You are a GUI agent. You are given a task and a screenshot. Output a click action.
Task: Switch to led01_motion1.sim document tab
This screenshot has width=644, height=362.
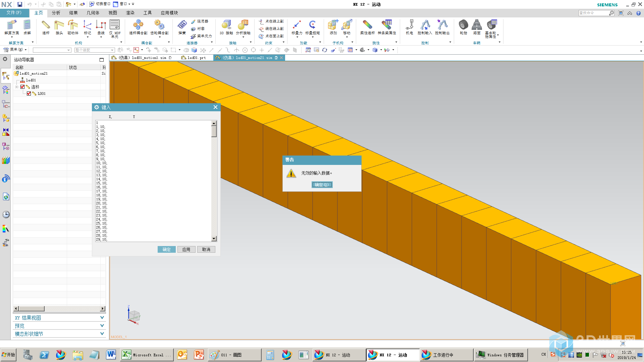coord(143,58)
